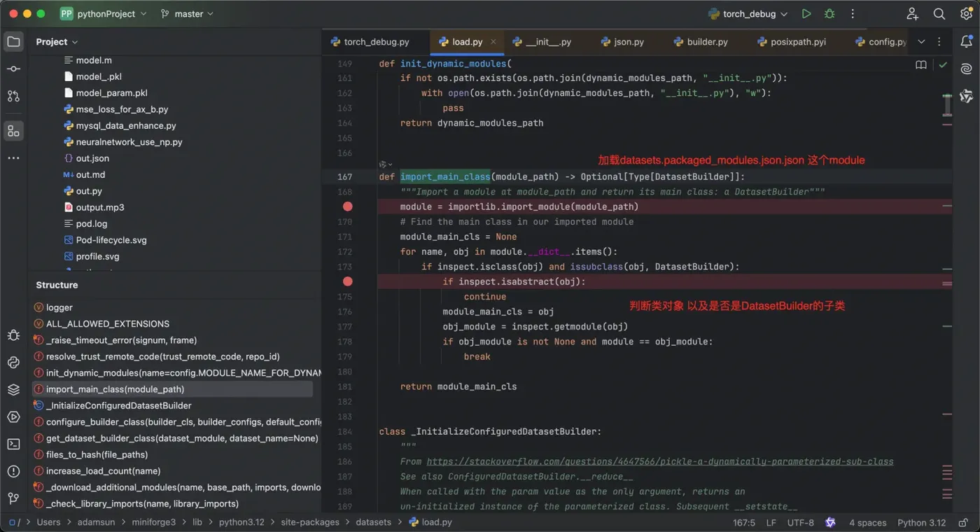Open the Debug tool window bug icon

tap(13, 335)
